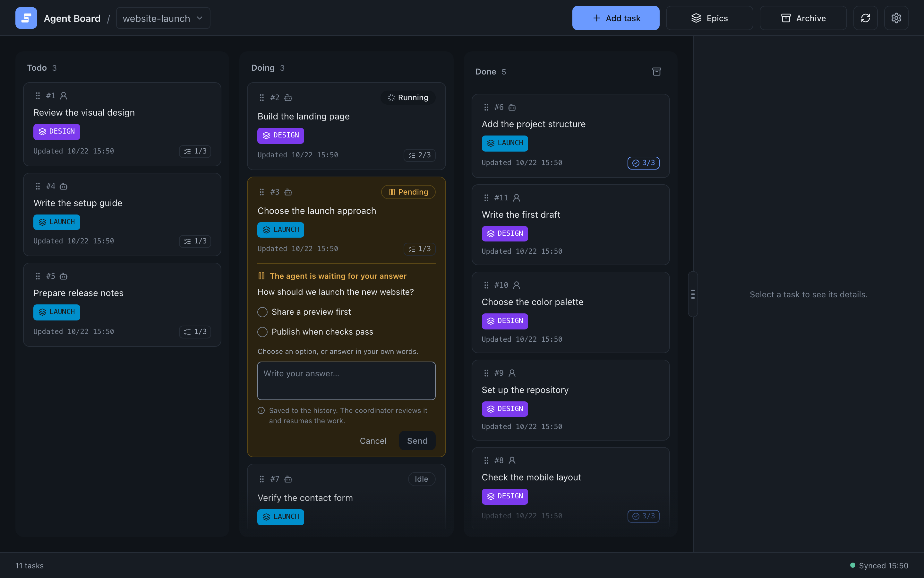Click the Agent Board logo icon

tap(26, 18)
